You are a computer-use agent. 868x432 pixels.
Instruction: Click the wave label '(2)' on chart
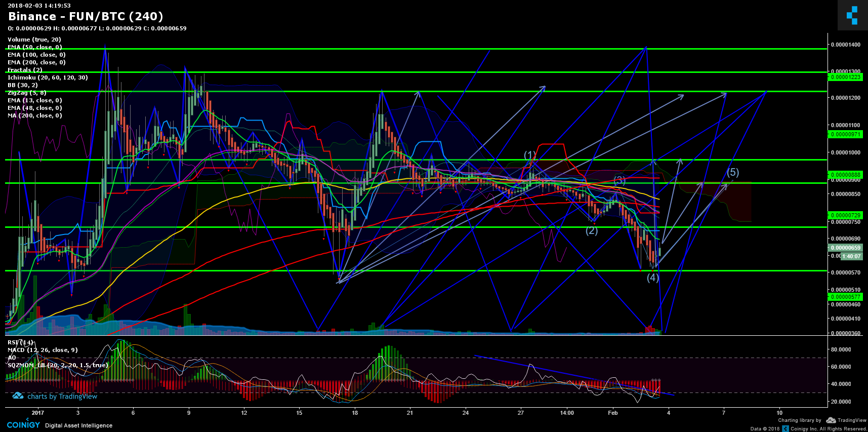tap(592, 231)
